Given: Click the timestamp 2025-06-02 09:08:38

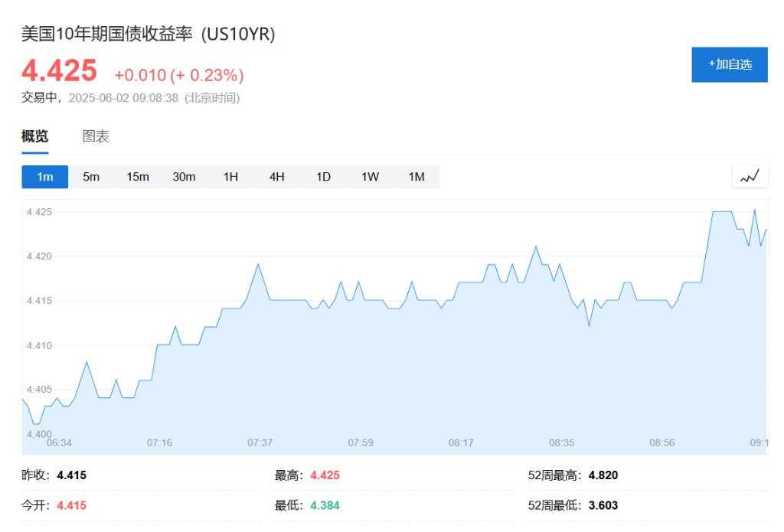Looking at the screenshot, I should point(123,98).
